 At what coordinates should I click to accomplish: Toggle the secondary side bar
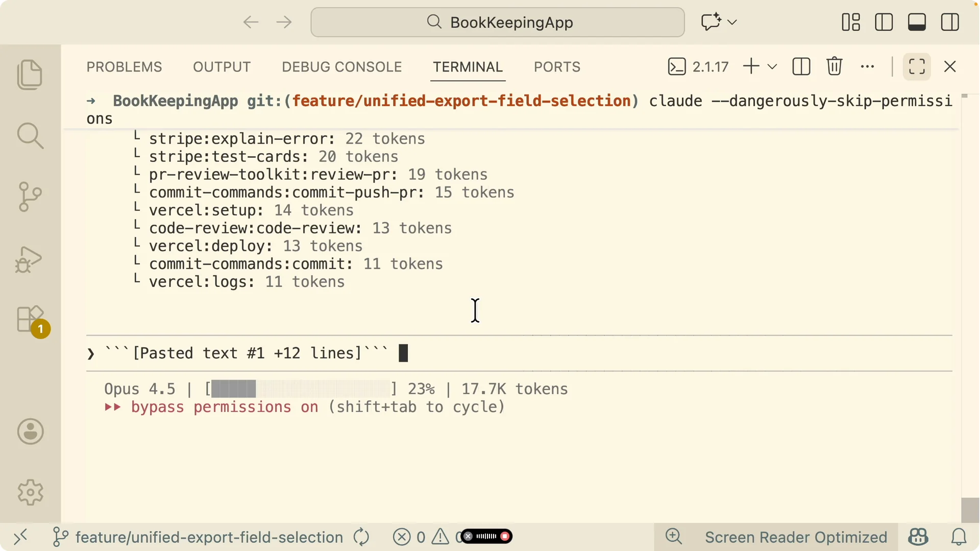(950, 22)
